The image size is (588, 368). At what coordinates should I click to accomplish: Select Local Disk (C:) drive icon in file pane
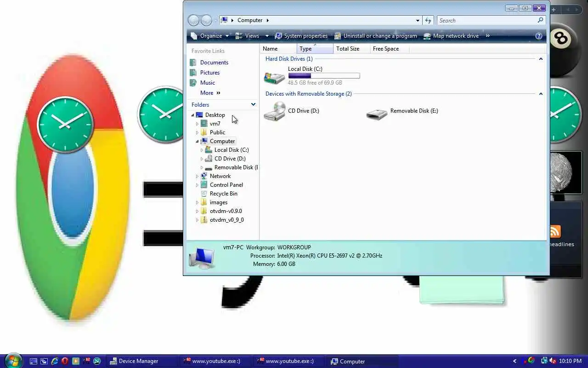point(274,77)
